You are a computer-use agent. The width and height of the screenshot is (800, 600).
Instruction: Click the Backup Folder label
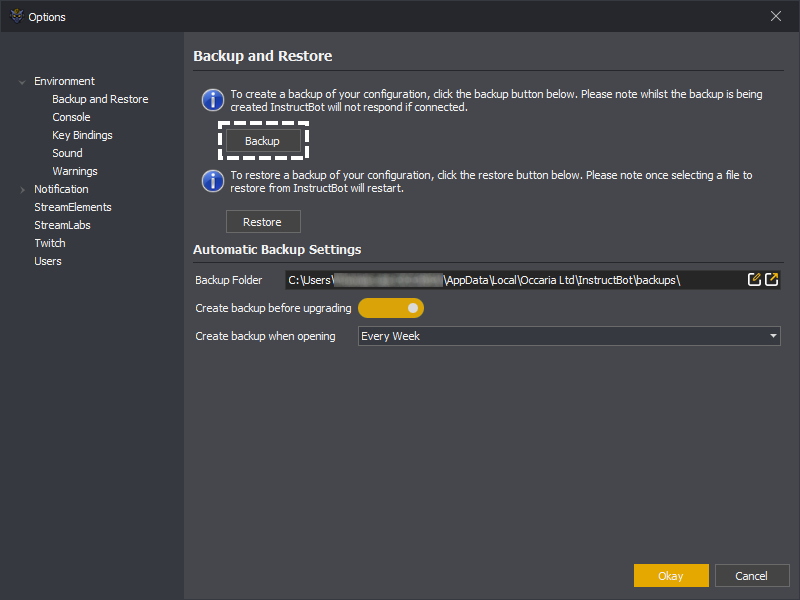tap(229, 280)
